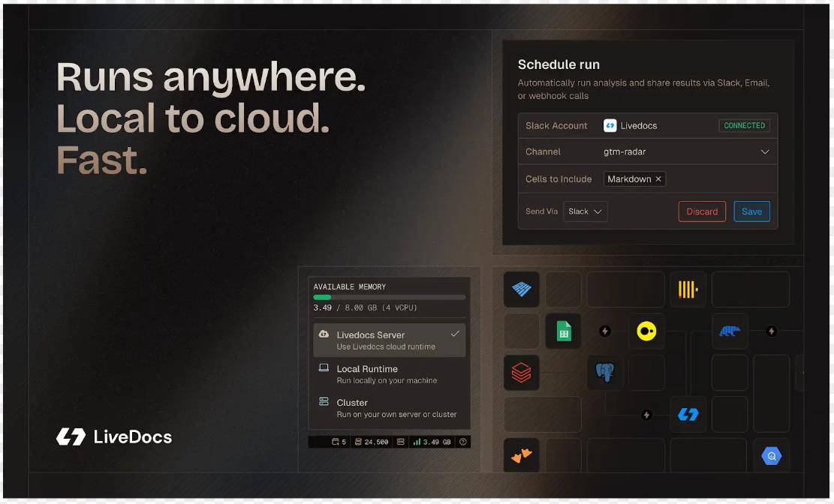Select the Google Sheets integration icon
Viewport: 834px width, 504px height.
pyautogui.click(x=563, y=331)
